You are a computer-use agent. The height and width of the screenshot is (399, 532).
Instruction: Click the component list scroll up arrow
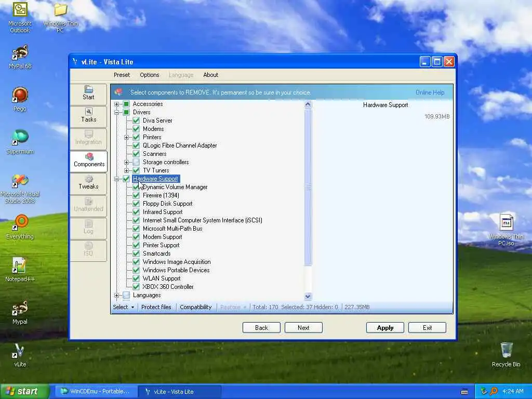coord(308,104)
